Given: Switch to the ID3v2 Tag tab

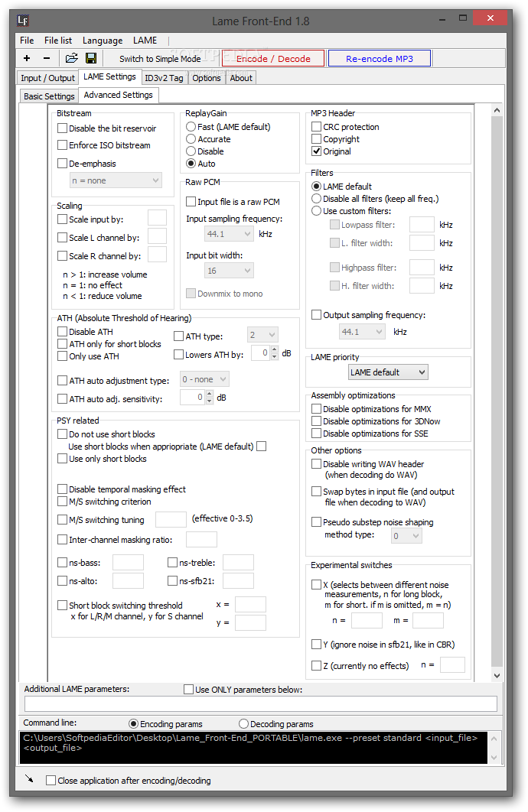Looking at the screenshot, I should click(164, 78).
